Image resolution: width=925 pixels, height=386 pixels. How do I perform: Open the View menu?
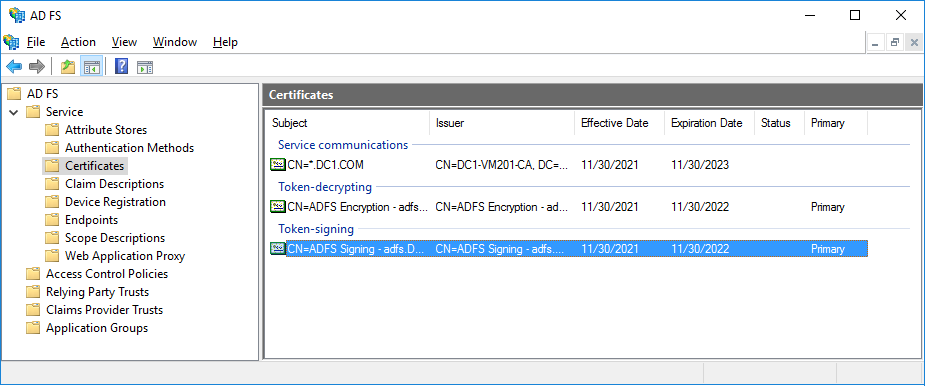pyautogui.click(x=124, y=42)
